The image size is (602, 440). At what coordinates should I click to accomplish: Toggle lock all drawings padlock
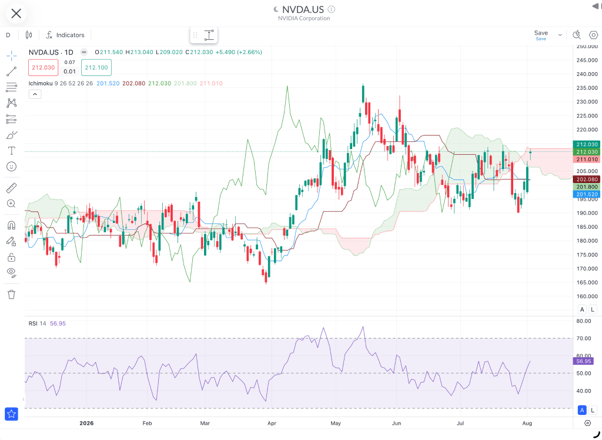point(12,257)
